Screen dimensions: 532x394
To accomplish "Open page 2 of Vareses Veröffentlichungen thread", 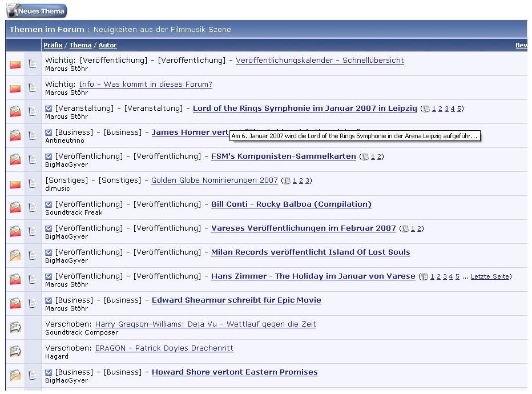I will coord(419,229).
